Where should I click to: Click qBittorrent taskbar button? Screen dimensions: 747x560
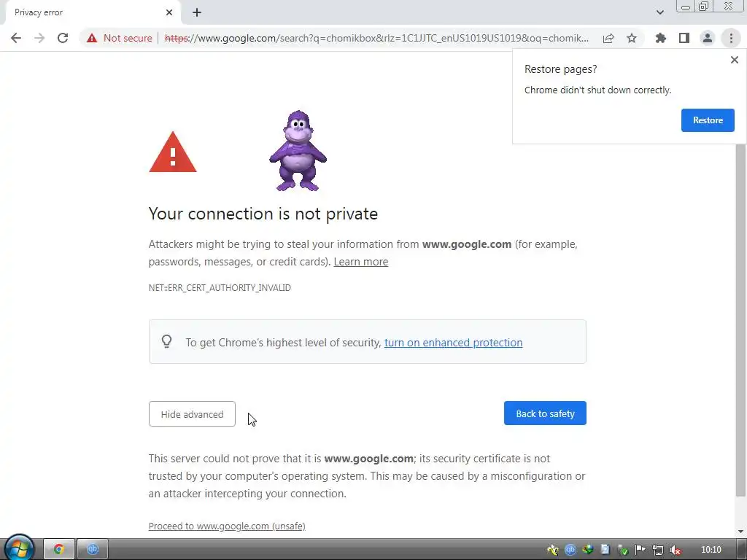pos(93,549)
